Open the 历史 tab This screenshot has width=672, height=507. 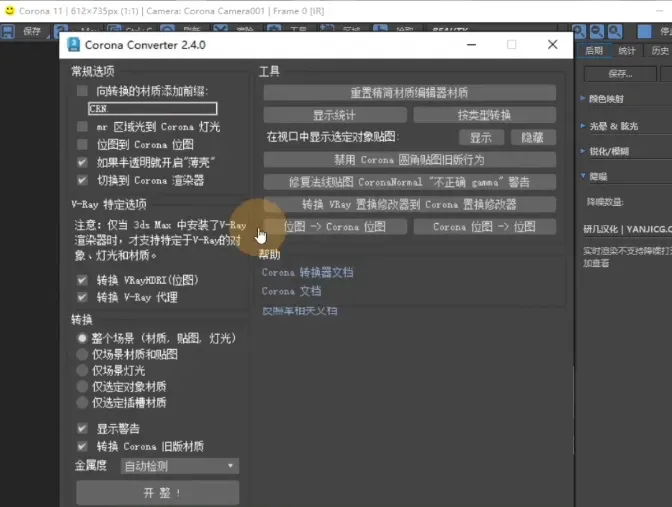[x=660, y=51]
